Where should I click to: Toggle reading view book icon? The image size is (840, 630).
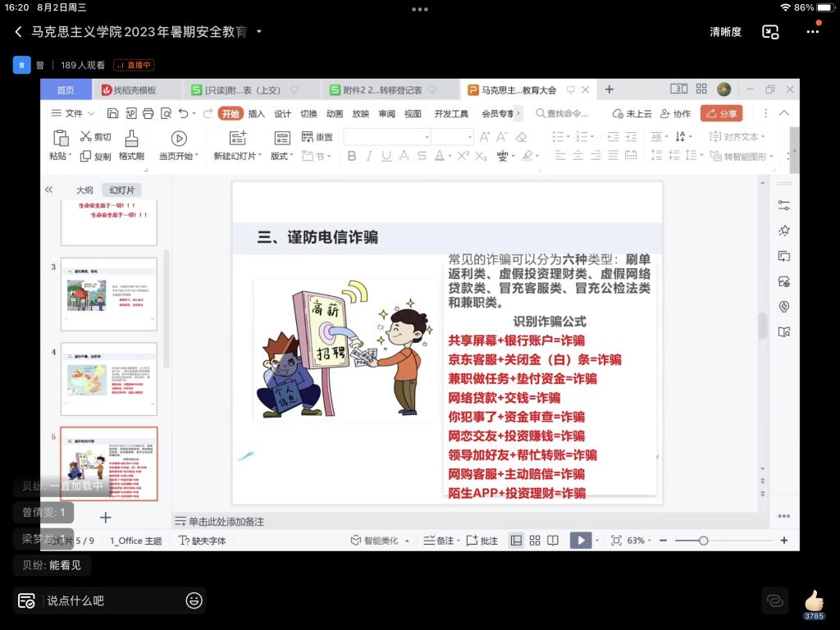click(554, 541)
